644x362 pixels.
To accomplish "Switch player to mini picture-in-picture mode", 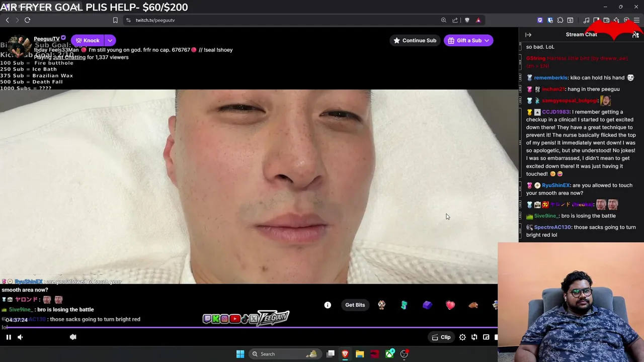I will (486, 337).
